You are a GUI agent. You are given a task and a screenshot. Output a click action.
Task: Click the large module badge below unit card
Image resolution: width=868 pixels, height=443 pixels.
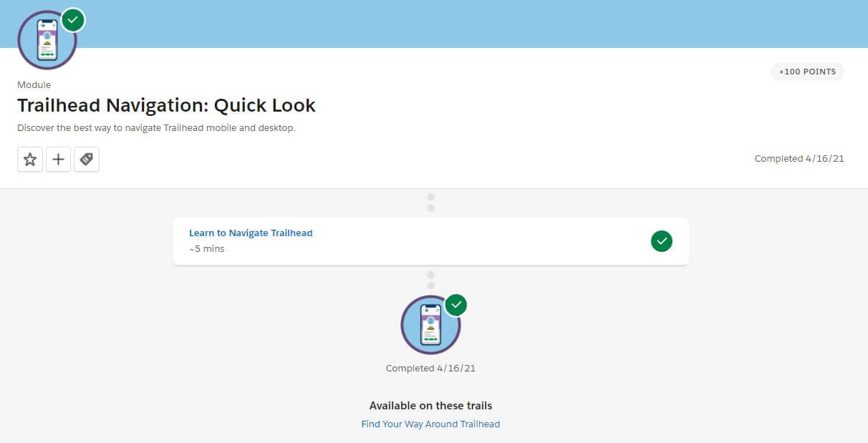pyautogui.click(x=430, y=326)
